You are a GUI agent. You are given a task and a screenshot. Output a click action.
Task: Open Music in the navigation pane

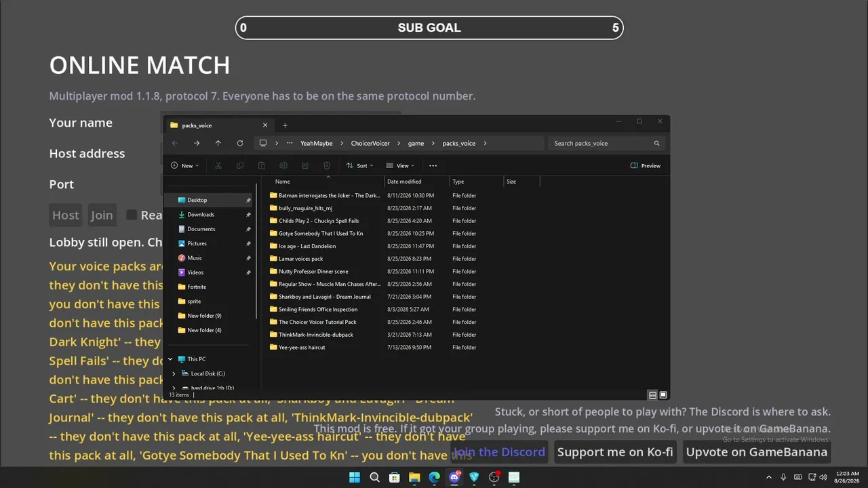coord(209,258)
